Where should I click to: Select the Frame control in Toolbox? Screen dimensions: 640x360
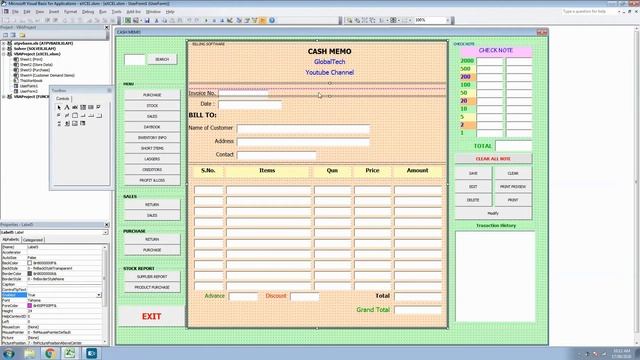(x=75, y=116)
